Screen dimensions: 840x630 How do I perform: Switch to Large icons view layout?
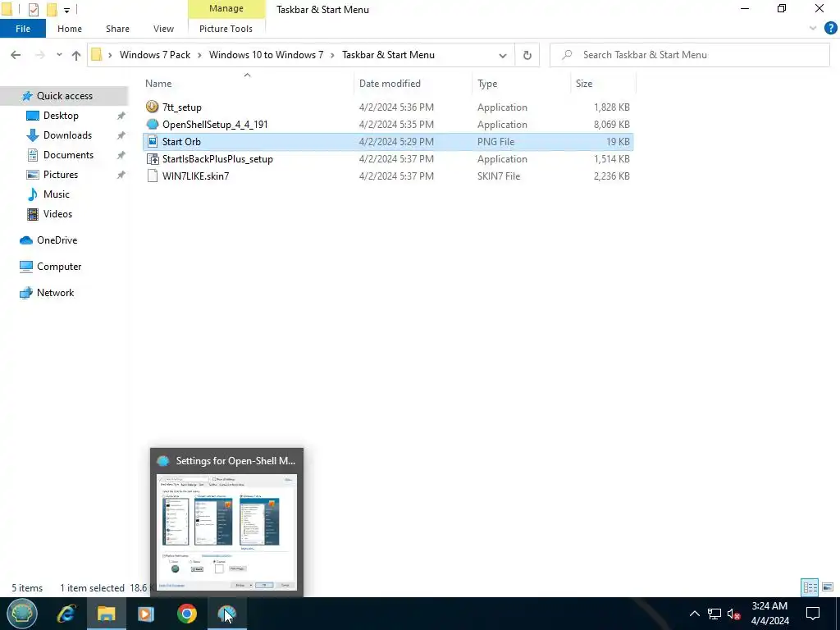(x=828, y=587)
